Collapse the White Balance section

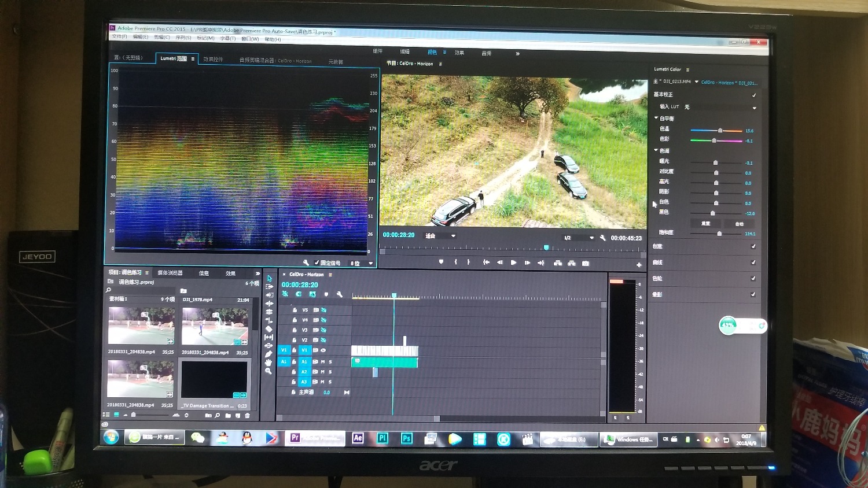point(656,118)
